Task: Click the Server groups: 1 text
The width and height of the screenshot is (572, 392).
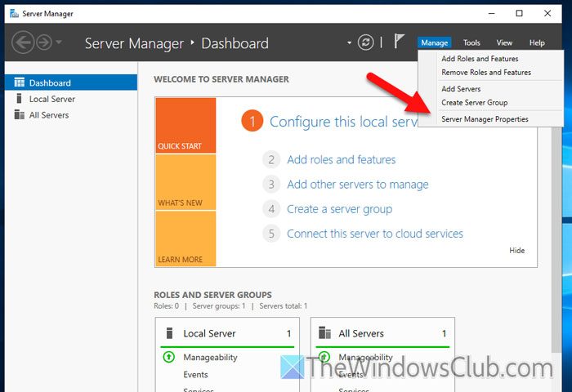Action: pos(219,306)
